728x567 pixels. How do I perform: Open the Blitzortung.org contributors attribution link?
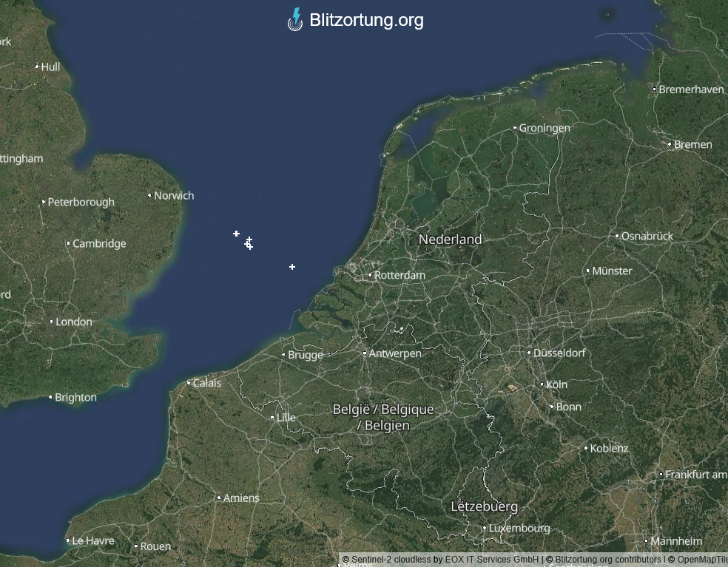pyautogui.click(x=607, y=560)
